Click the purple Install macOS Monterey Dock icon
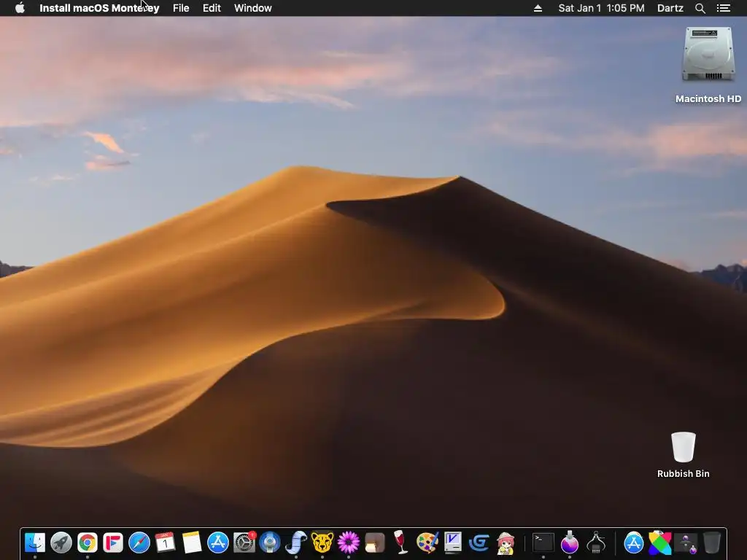747x560 pixels. pyautogui.click(x=569, y=542)
